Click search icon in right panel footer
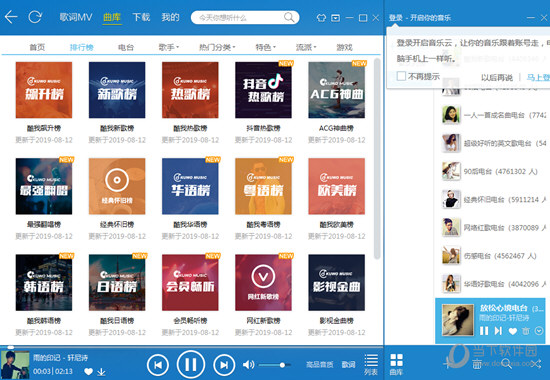This screenshot has height=380, width=550. [506, 364]
